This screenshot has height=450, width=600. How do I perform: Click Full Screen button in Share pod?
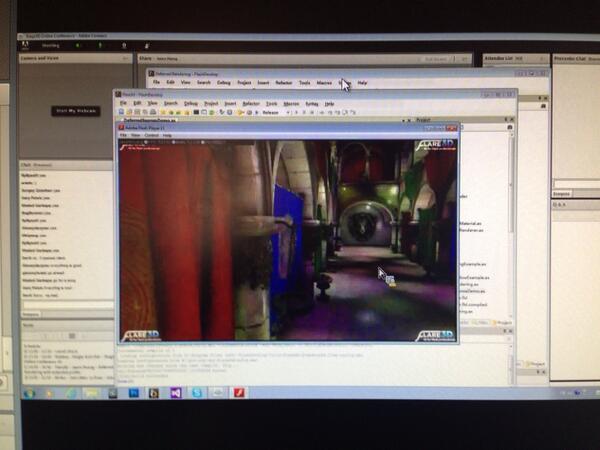[x=435, y=59]
